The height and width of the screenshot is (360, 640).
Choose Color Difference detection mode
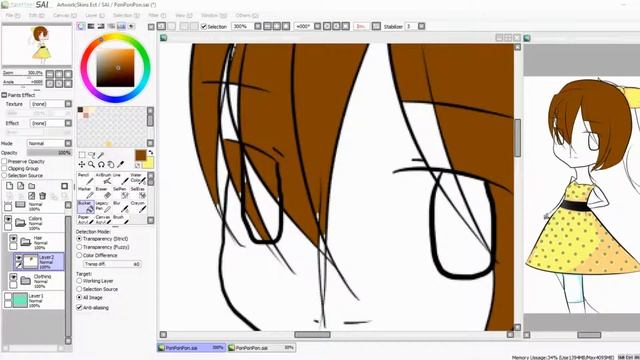79,255
